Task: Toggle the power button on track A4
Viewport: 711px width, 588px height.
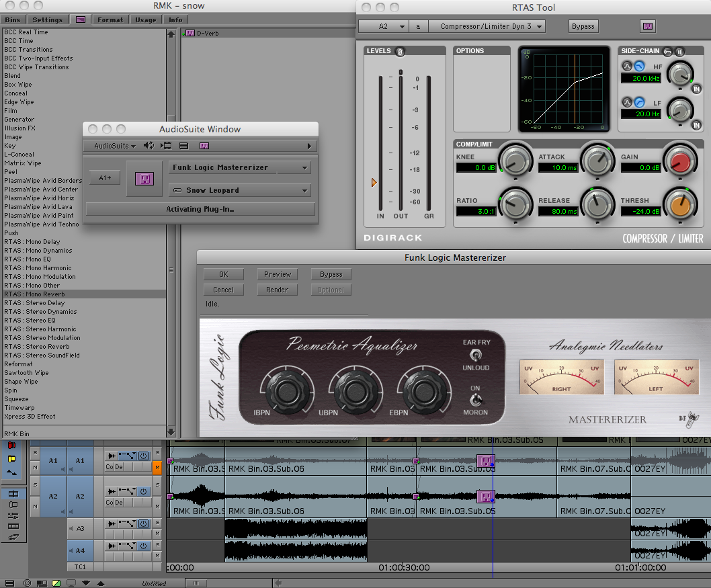Action: tap(144, 546)
